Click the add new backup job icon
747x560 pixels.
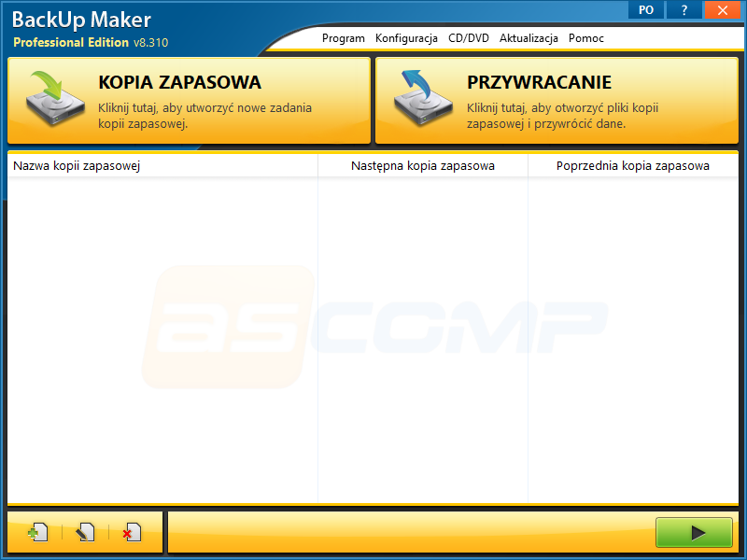tap(38, 532)
